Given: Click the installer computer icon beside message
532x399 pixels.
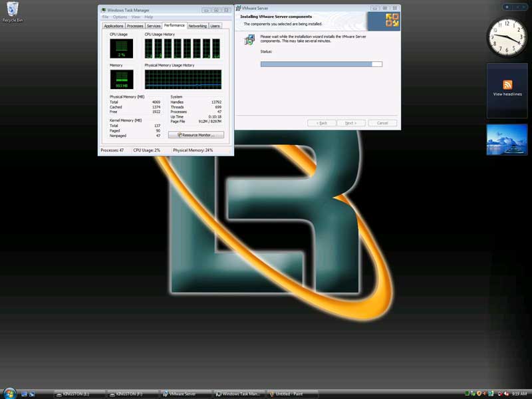Looking at the screenshot, I should 250,39.
